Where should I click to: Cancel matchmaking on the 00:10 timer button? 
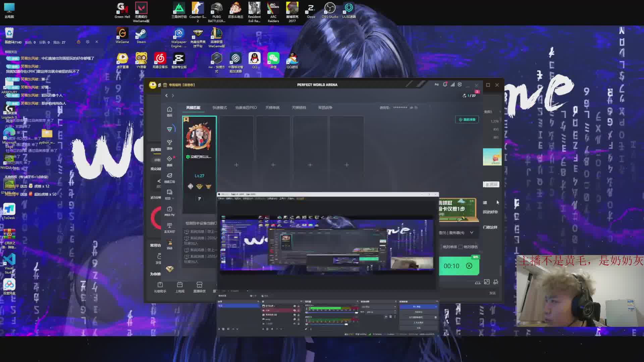click(x=469, y=266)
